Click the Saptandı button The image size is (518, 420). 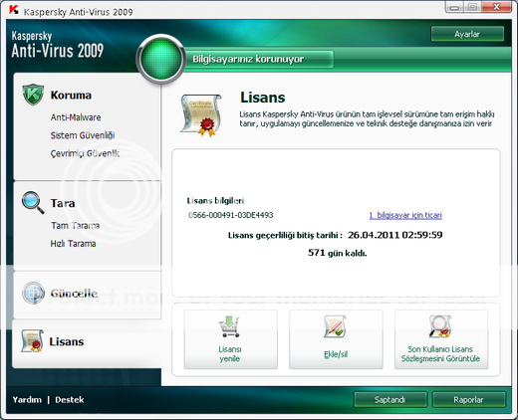click(x=390, y=399)
